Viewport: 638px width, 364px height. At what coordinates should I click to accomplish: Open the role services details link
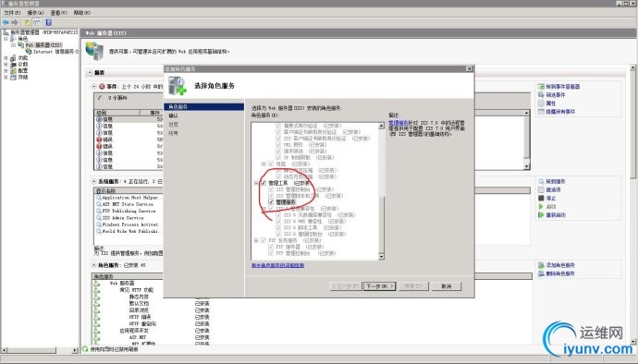tap(278, 265)
